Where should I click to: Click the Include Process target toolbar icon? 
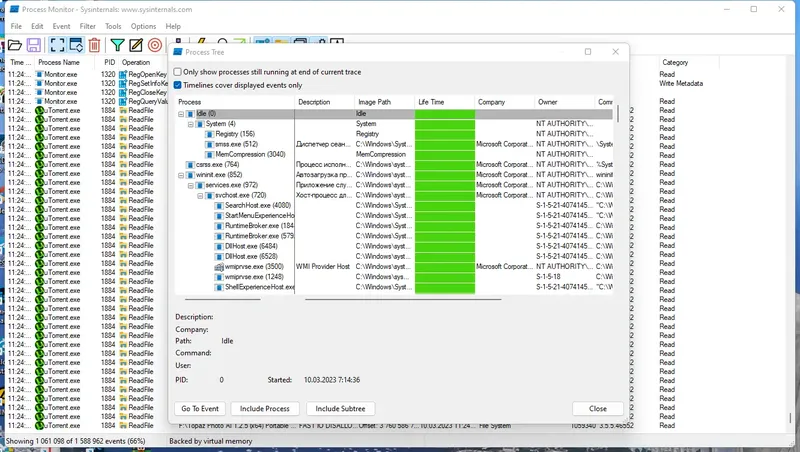[x=155, y=45]
